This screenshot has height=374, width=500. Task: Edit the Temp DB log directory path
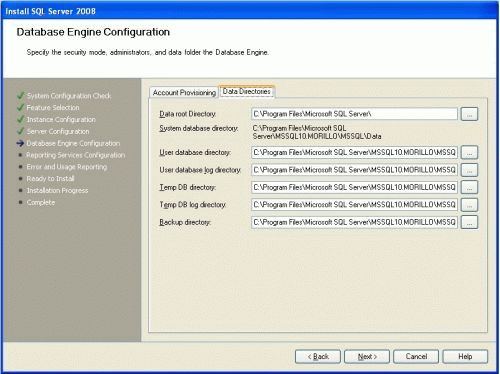click(x=354, y=205)
